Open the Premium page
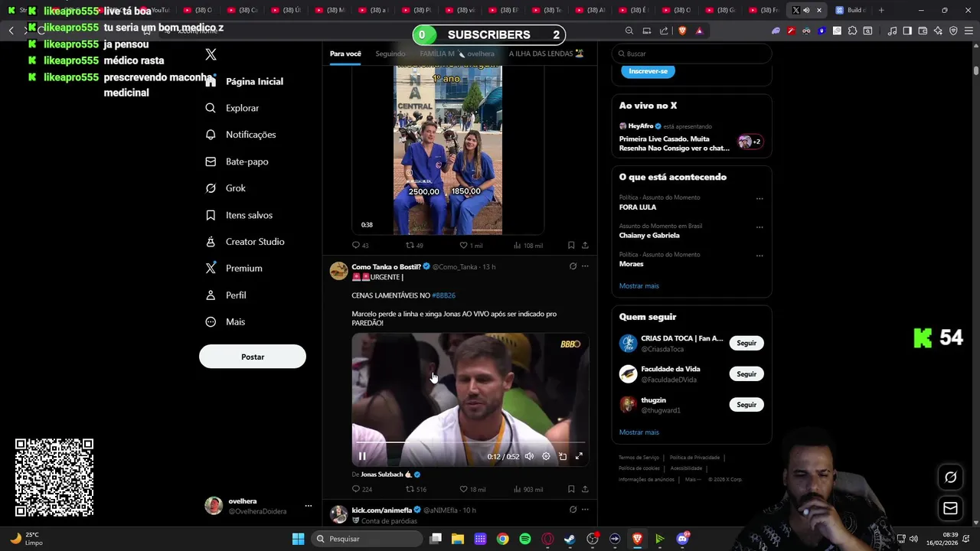Screen dimensions: 980x551 [234, 269]
